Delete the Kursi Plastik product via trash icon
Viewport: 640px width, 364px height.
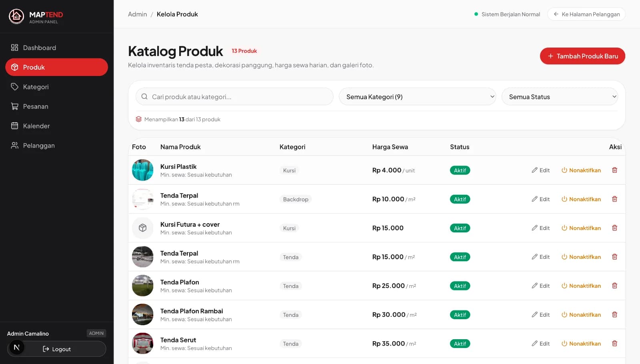pos(615,170)
